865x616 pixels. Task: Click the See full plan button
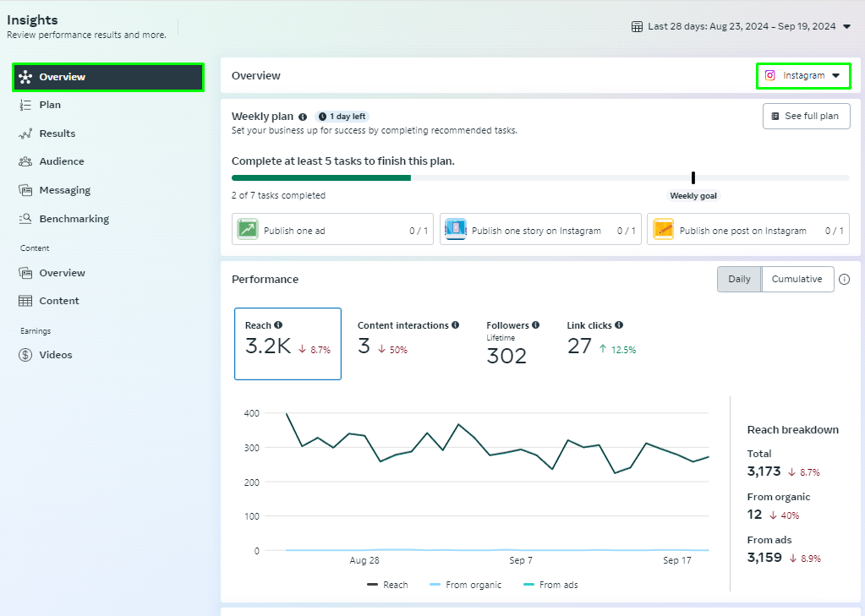[x=806, y=116]
